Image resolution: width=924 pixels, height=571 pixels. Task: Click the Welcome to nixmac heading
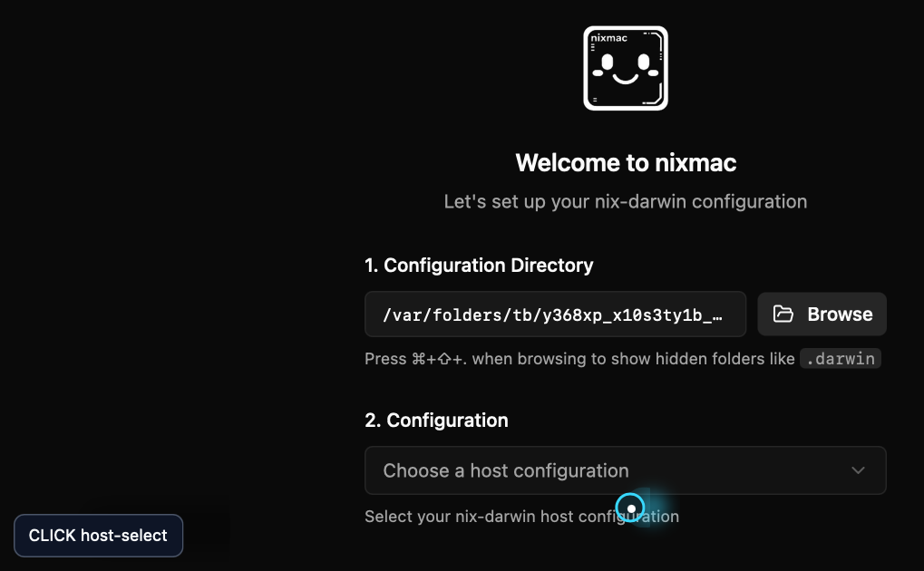(x=626, y=162)
